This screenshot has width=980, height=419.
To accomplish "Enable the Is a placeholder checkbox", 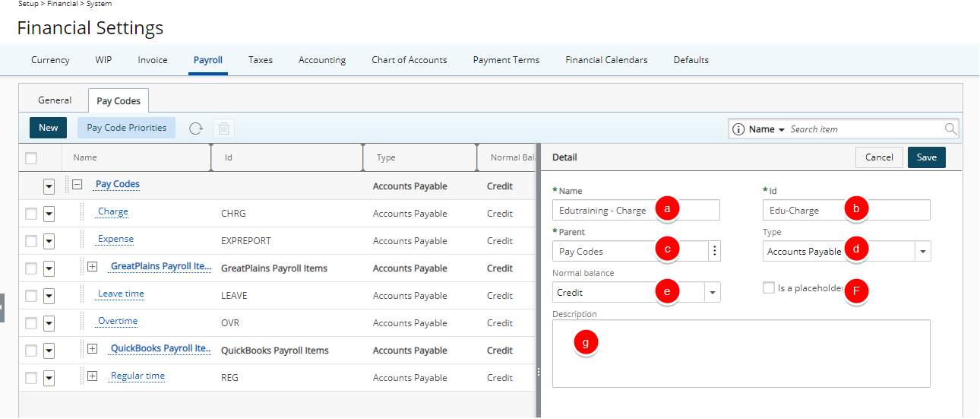I will click(769, 288).
